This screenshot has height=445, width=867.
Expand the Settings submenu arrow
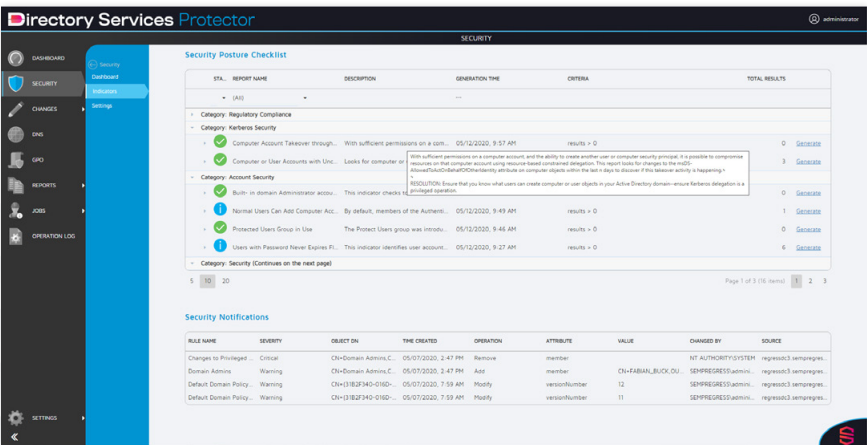click(x=83, y=418)
